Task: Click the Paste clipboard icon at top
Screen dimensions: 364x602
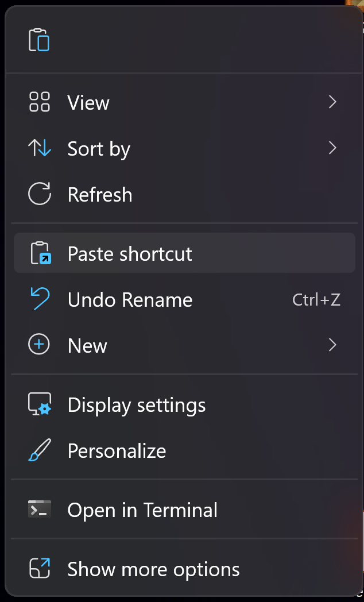Action: (39, 40)
